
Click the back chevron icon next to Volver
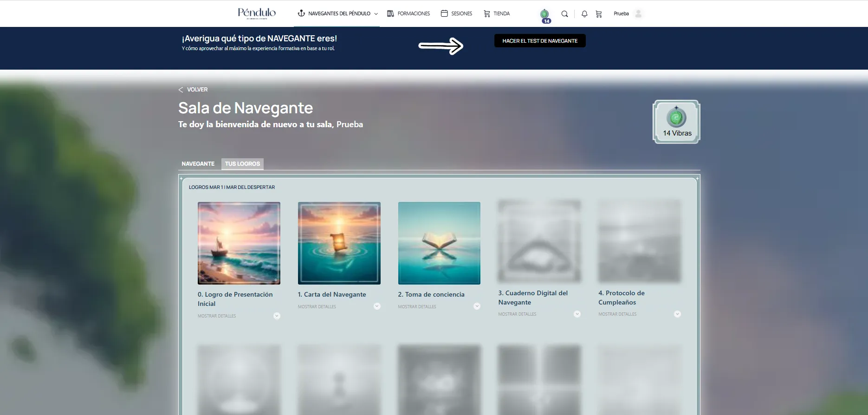(181, 90)
